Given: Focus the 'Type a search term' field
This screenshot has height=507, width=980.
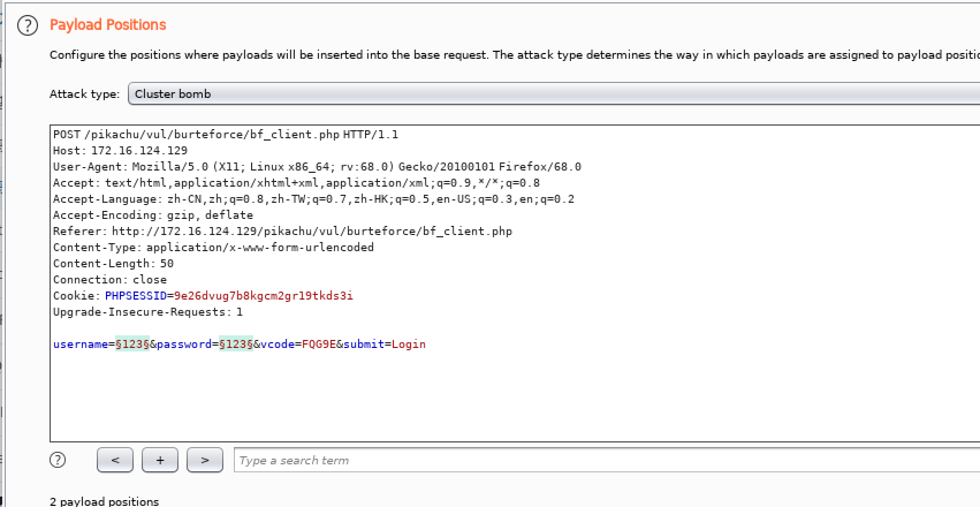Looking at the screenshot, I should [605, 460].
